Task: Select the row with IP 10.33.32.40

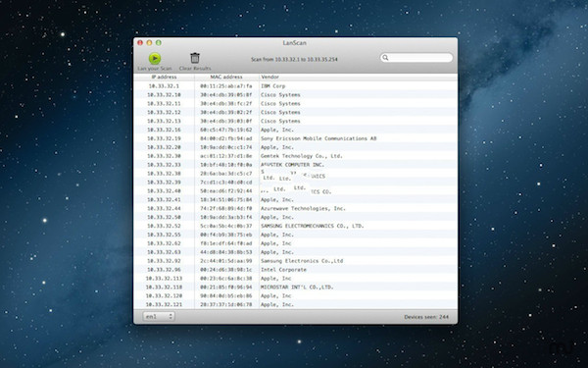Action: pos(296,190)
